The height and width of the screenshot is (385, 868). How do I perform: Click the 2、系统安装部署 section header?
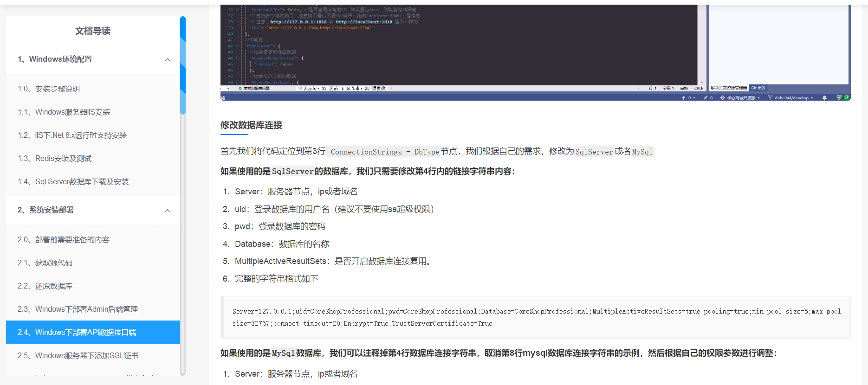93,210
